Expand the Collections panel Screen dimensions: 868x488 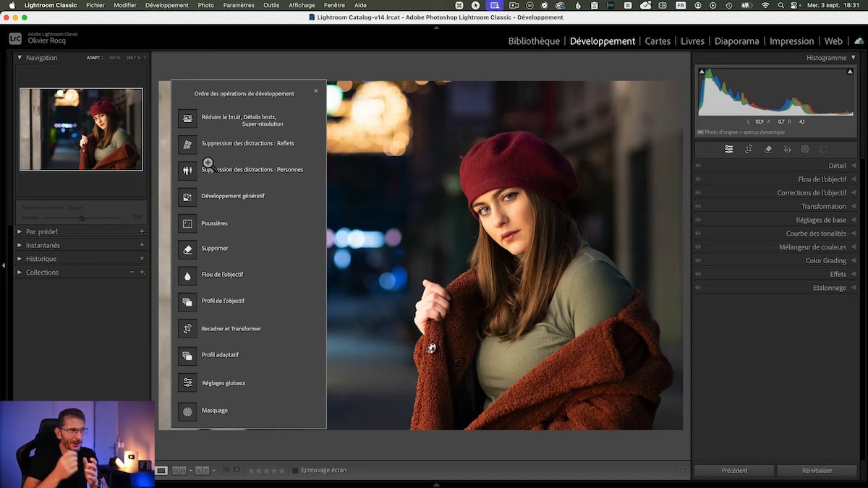(20, 273)
